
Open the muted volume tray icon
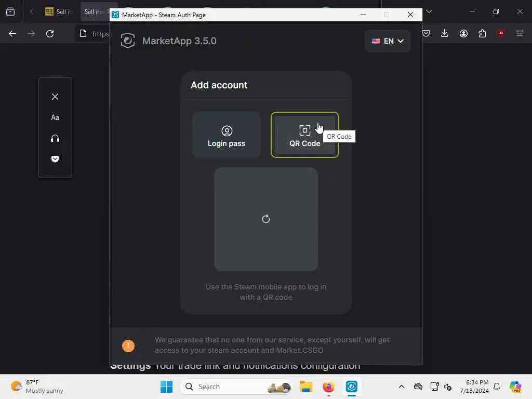pyautogui.click(x=448, y=387)
